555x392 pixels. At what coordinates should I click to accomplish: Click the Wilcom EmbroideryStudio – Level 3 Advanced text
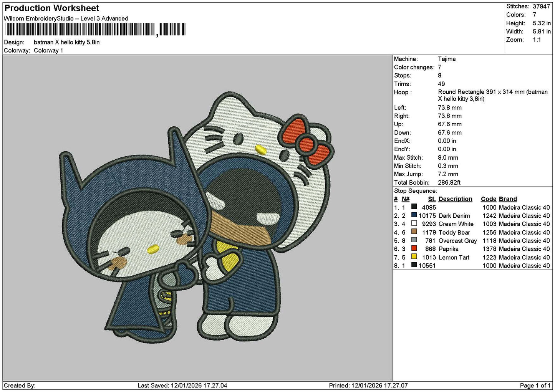(x=66, y=18)
